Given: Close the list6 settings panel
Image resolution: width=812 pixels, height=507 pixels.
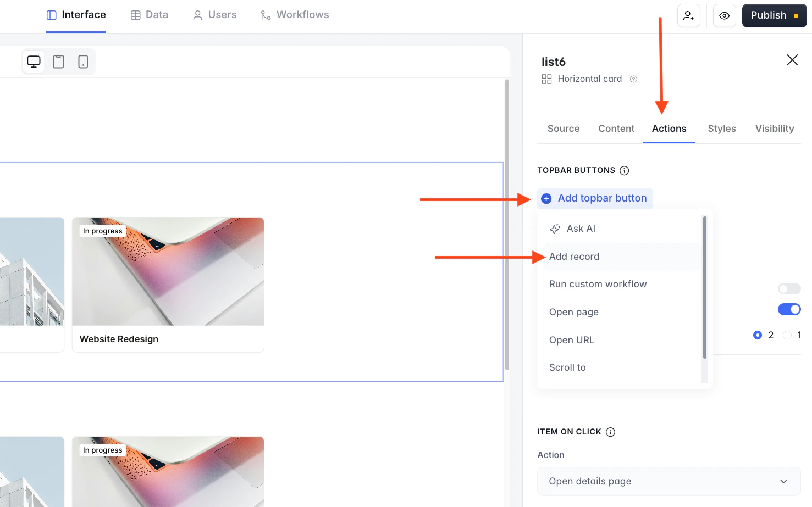Looking at the screenshot, I should click(792, 60).
